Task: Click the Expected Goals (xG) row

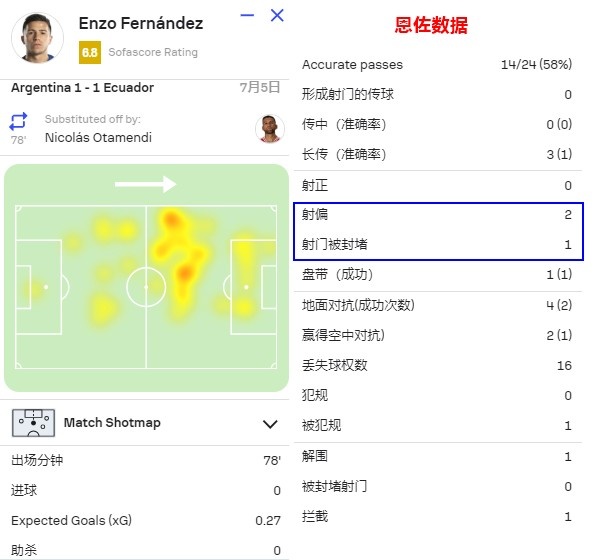Action: pyautogui.click(x=146, y=521)
